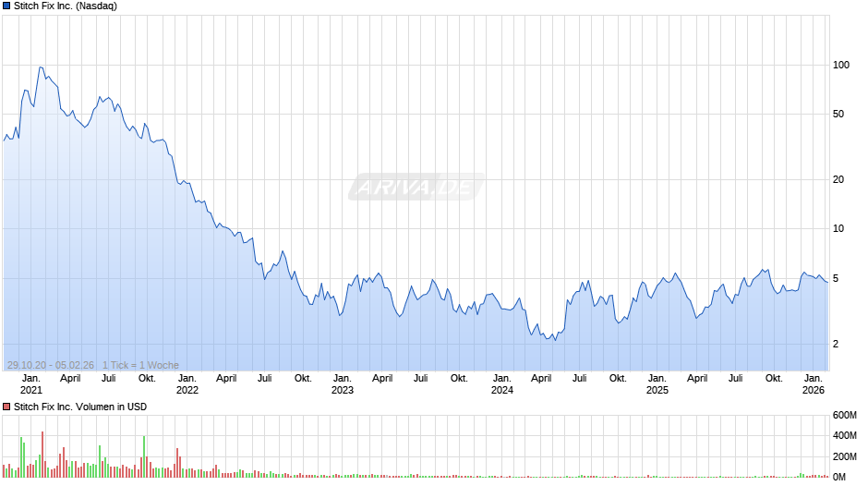
Task: Click the 'Jan. 2024' axis label
Action: tap(502, 384)
